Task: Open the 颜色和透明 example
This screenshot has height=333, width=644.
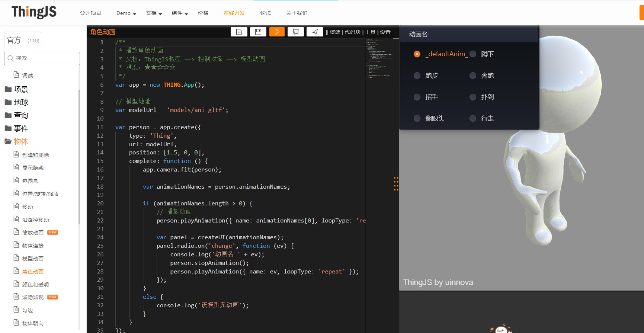Action: [35, 285]
